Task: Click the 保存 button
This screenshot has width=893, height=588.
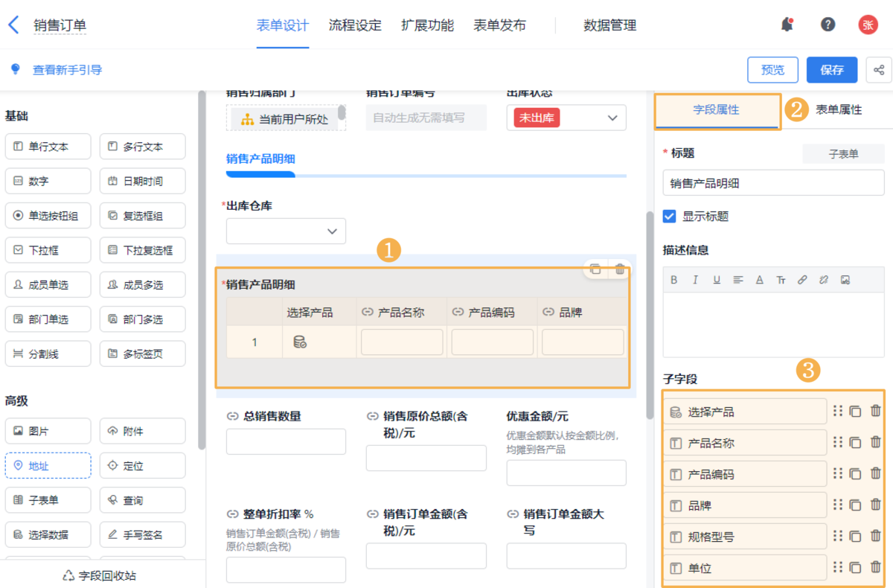Action: point(831,70)
